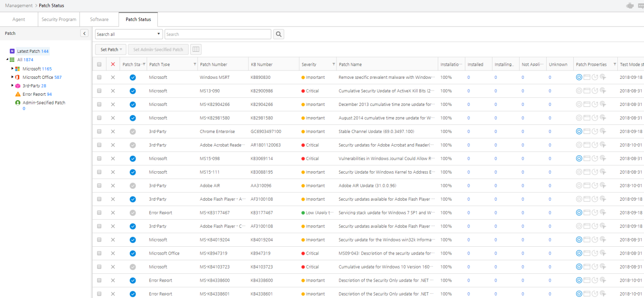Open the column chooser icon
This screenshot has width=644, height=298.
[196, 49]
